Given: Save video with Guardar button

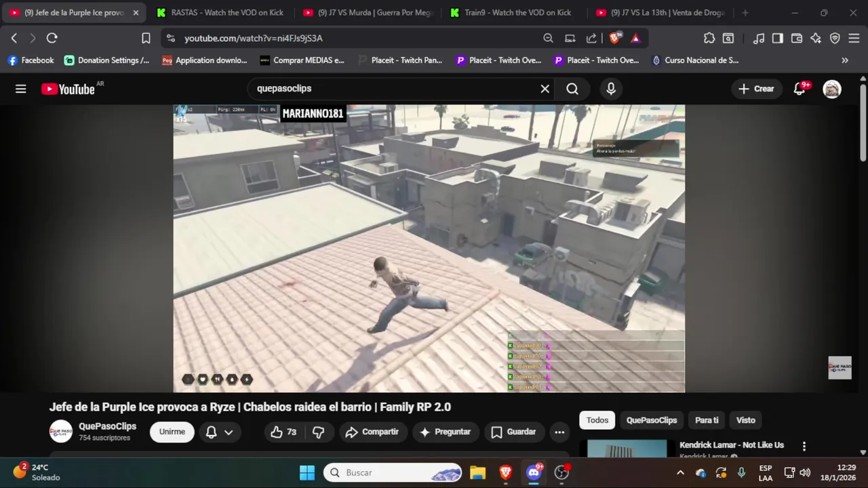Looking at the screenshot, I should tap(513, 432).
